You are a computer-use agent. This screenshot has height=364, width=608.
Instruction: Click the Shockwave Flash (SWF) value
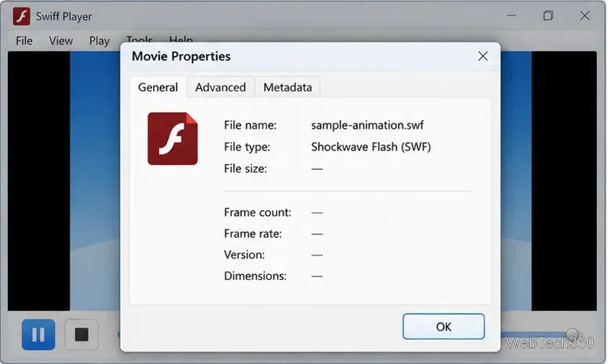pos(371,147)
